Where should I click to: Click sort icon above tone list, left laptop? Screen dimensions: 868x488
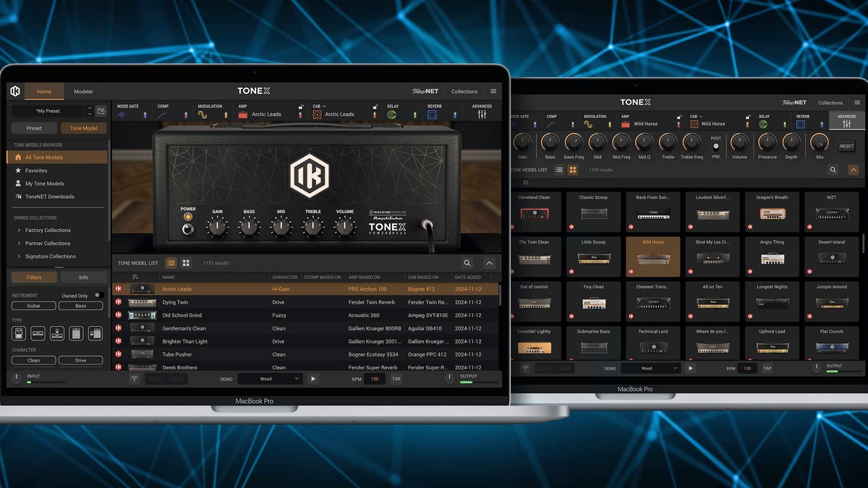pos(135,277)
